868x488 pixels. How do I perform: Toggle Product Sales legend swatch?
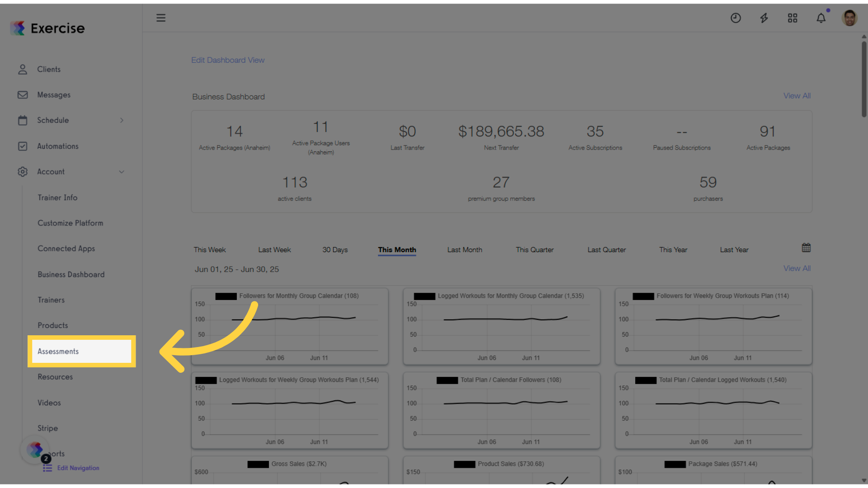pos(465,465)
